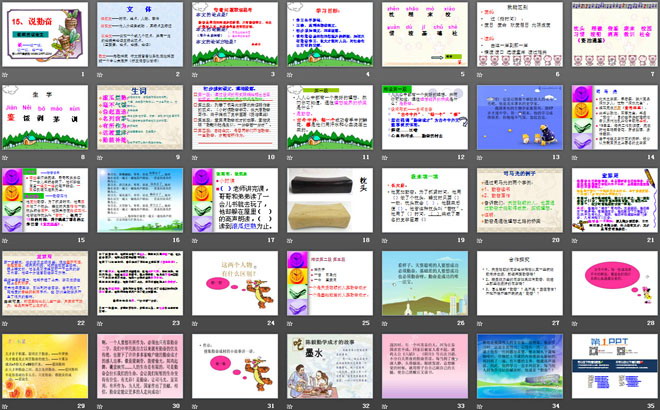Click the animation star icon under slide 8
This screenshot has height=410, width=660.
click(x=5, y=157)
